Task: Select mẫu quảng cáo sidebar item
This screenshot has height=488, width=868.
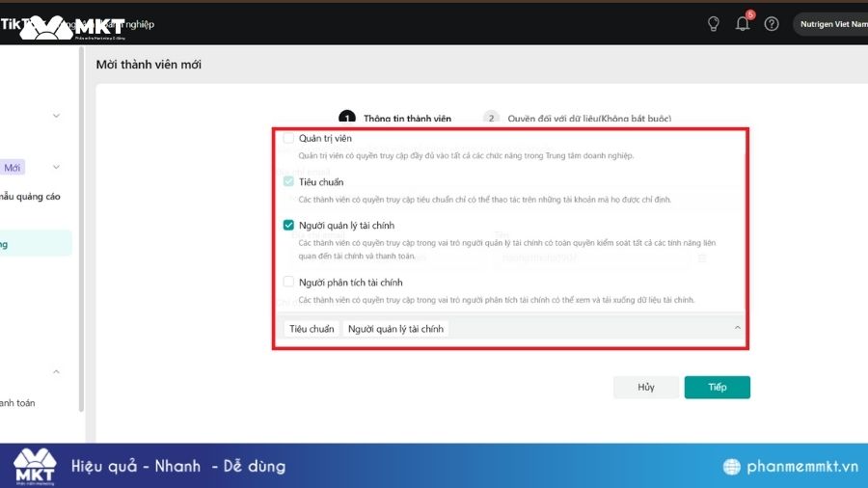Action: tap(31, 197)
